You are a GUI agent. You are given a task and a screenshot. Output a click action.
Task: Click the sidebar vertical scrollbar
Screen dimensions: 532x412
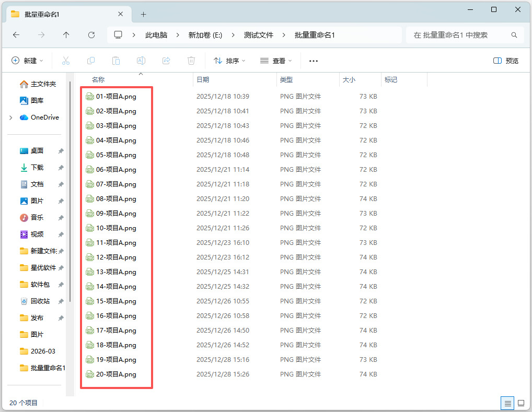click(70, 191)
